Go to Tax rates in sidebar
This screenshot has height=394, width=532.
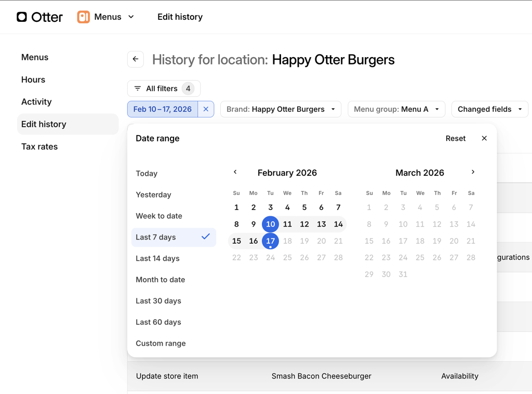coord(39,147)
